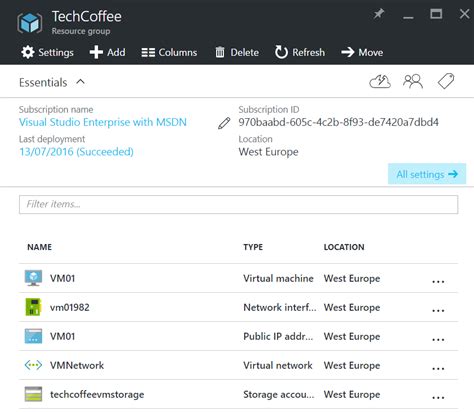The width and height of the screenshot is (474, 412).
Task: Refresh the resource group blade
Action: (x=300, y=52)
